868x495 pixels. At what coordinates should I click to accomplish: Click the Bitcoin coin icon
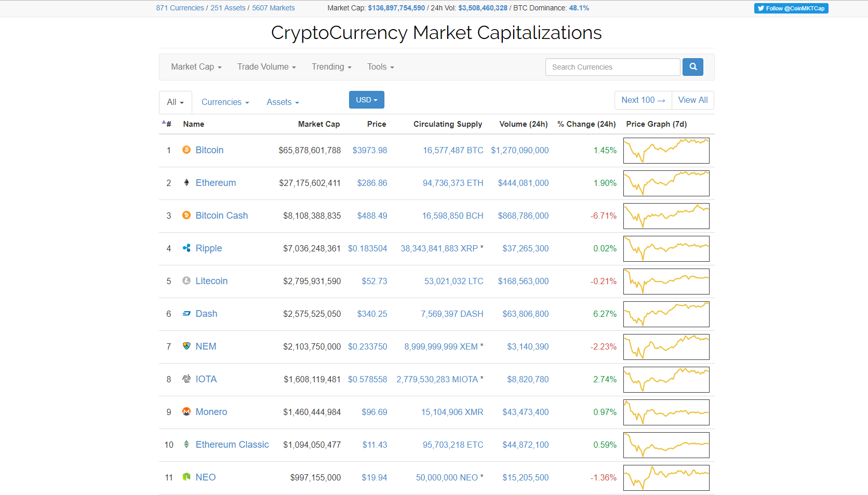click(x=186, y=150)
